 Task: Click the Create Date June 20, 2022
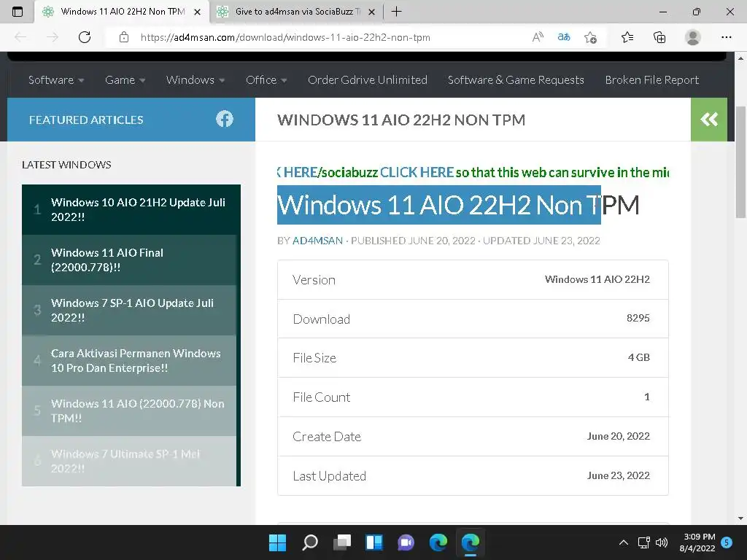pos(619,436)
